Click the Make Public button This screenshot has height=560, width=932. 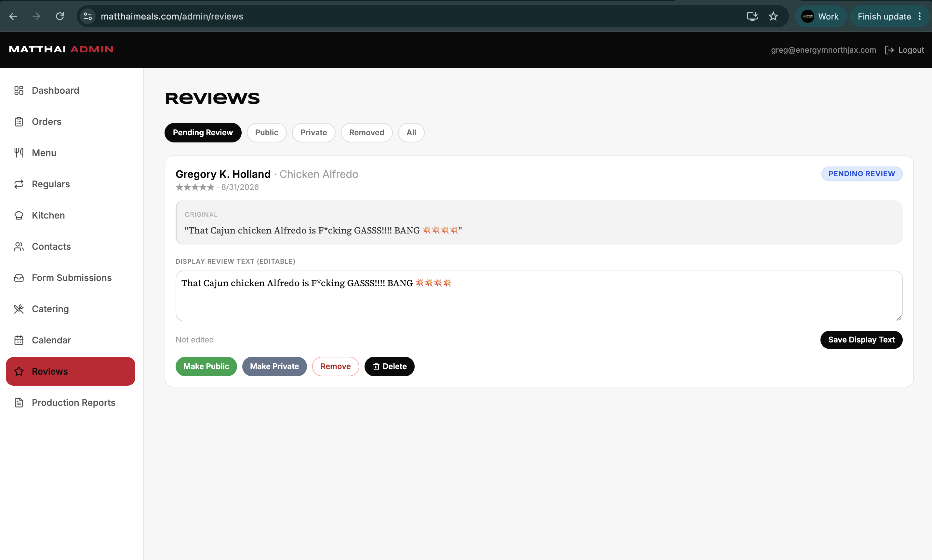click(206, 367)
